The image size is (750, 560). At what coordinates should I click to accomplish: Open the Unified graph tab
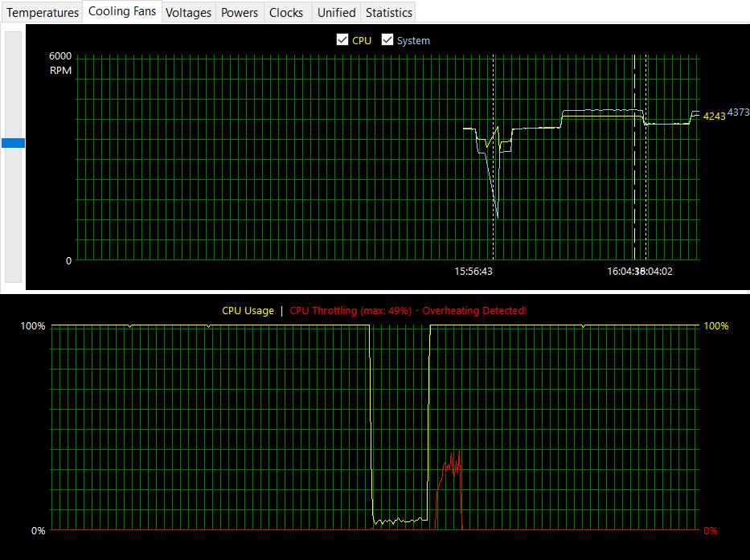point(336,13)
